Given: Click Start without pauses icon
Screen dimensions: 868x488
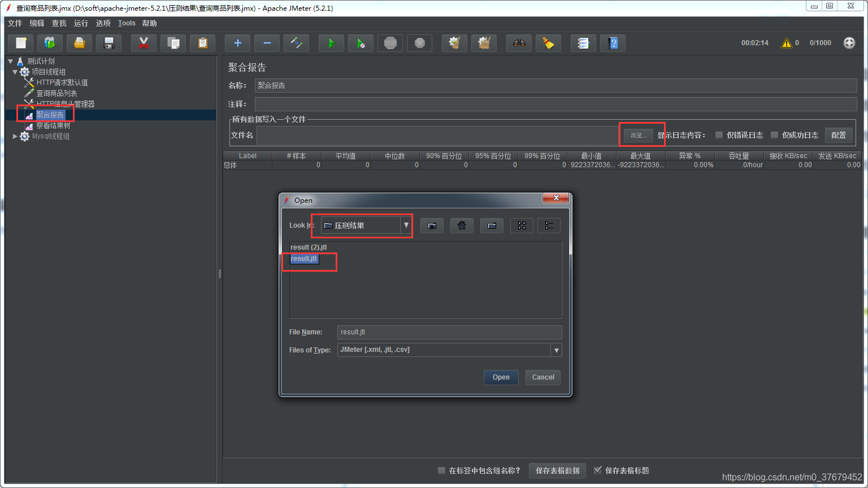Looking at the screenshot, I should click(x=361, y=43).
